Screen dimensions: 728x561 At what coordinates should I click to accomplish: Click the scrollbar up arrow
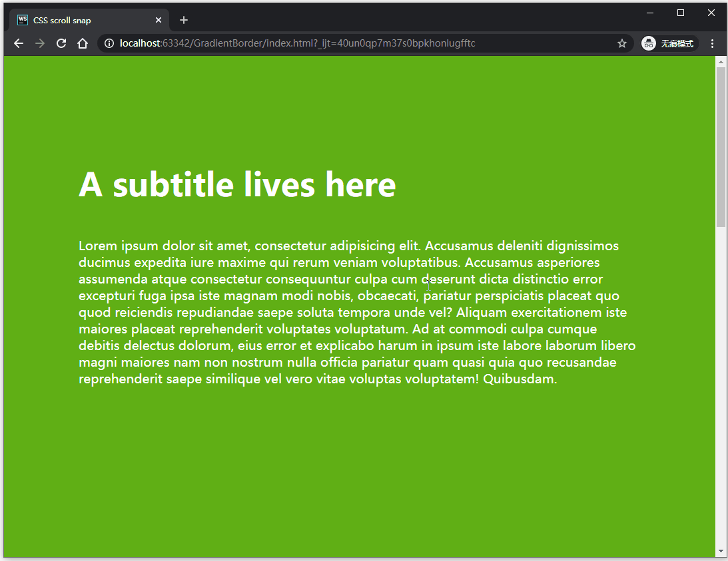pyautogui.click(x=721, y=61)
